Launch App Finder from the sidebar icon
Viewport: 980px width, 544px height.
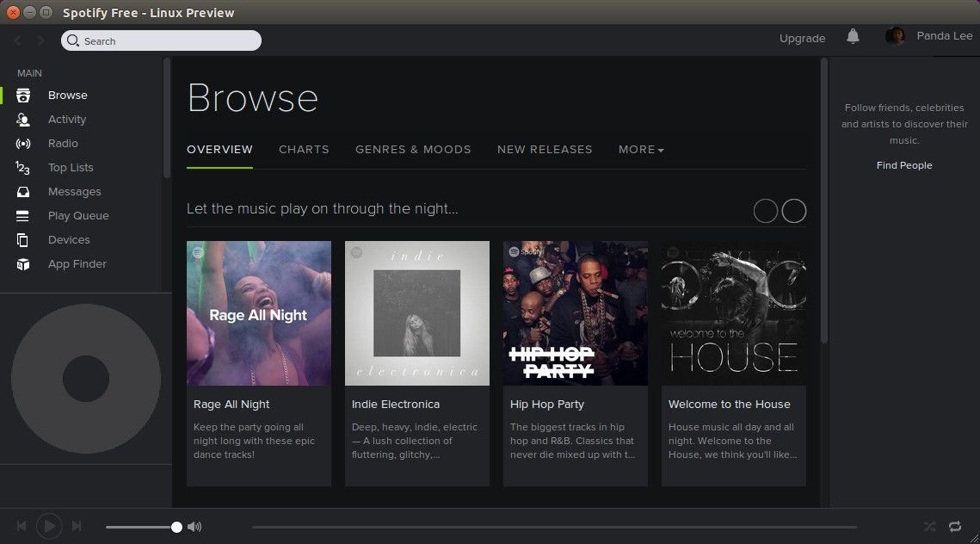coord(23,263)
